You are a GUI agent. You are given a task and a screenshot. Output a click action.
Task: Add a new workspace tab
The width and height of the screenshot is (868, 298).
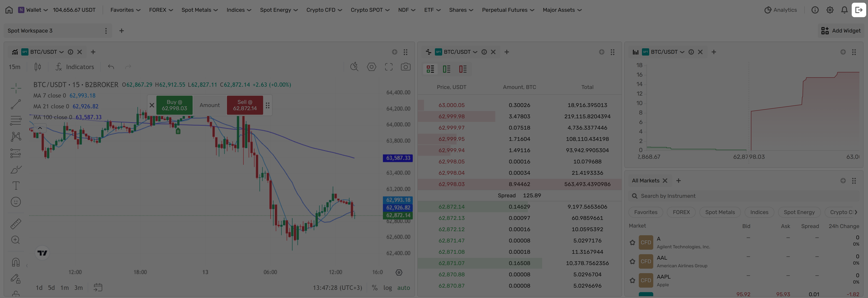(122, 31)
